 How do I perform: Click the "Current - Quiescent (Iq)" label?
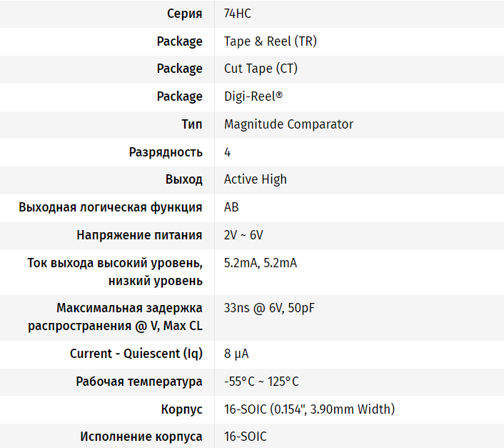click(136, 354)
